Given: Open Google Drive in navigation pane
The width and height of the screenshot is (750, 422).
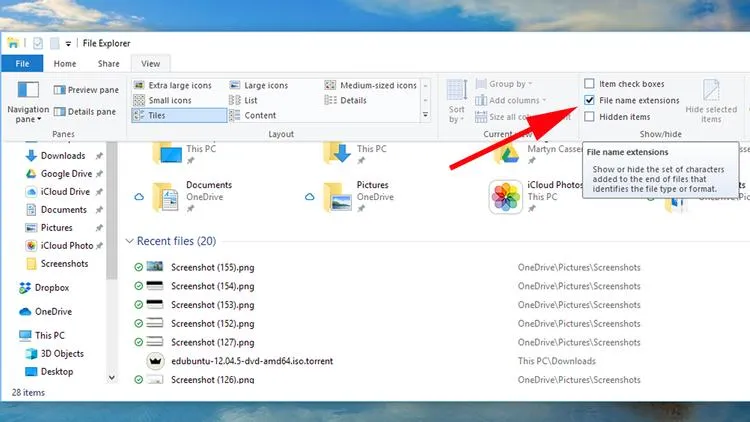Looking at the screenshot, I should pos(66,174).
